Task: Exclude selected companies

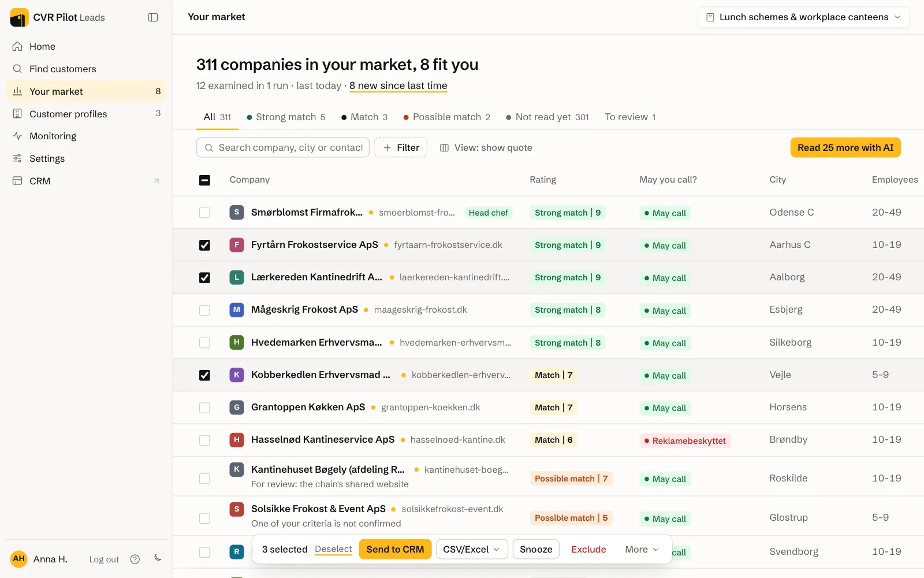Action: (x=588, y=549)
